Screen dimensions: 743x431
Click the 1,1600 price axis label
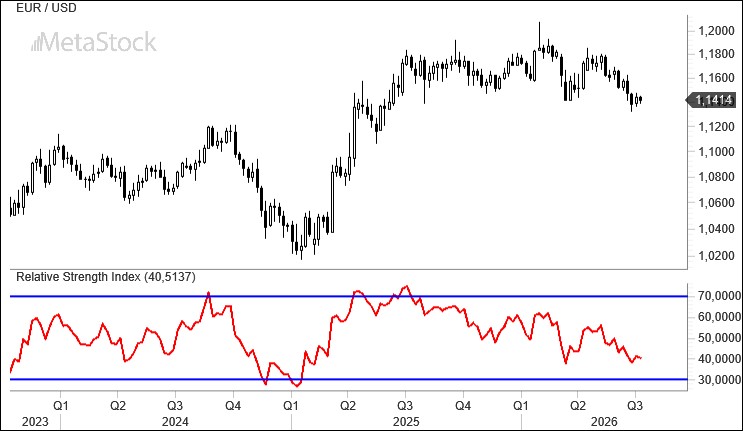[716, 78]
